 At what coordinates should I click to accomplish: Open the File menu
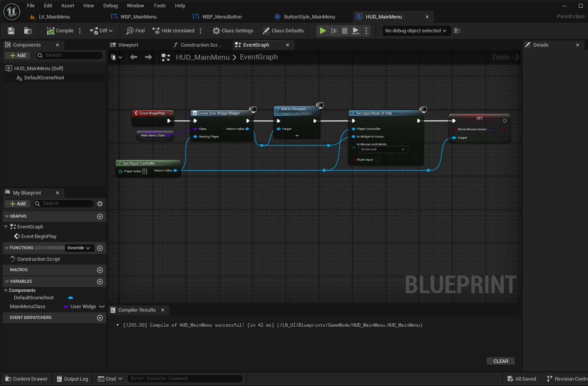pyautogui.click(x=31, y=5)
